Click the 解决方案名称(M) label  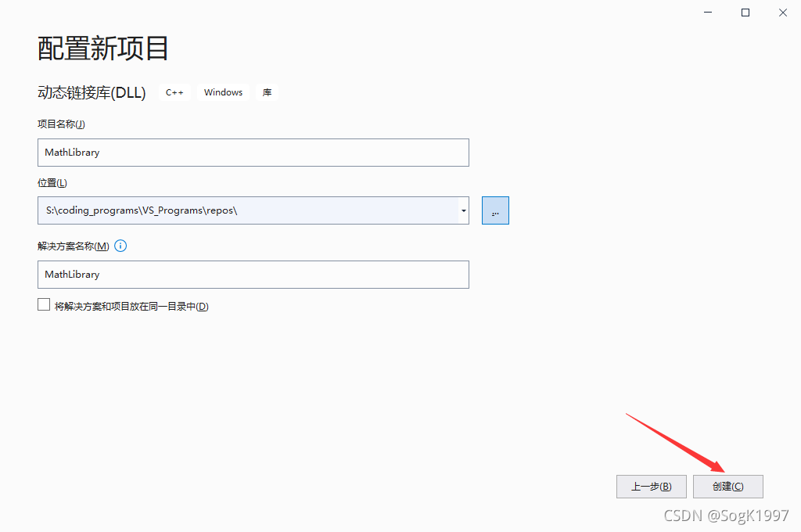click(73, 246)
